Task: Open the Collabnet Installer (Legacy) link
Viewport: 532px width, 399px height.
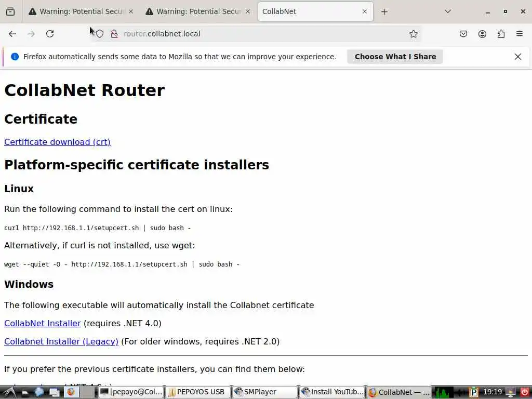Action: pyautogui.click(x=61, y=342)
